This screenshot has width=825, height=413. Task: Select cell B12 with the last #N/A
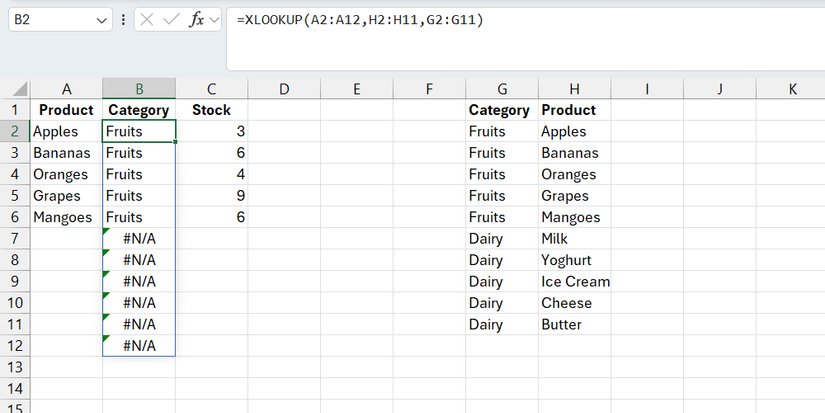tap(139, 346)
